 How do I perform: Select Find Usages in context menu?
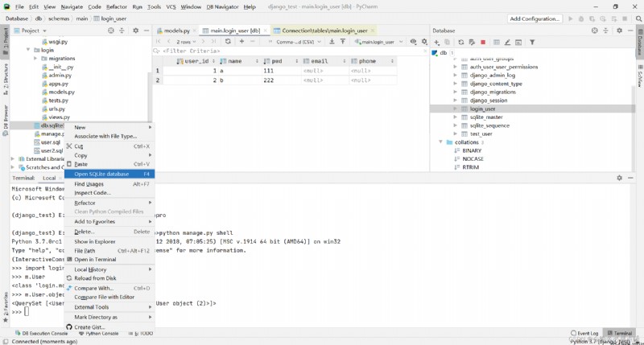[109, 184]
